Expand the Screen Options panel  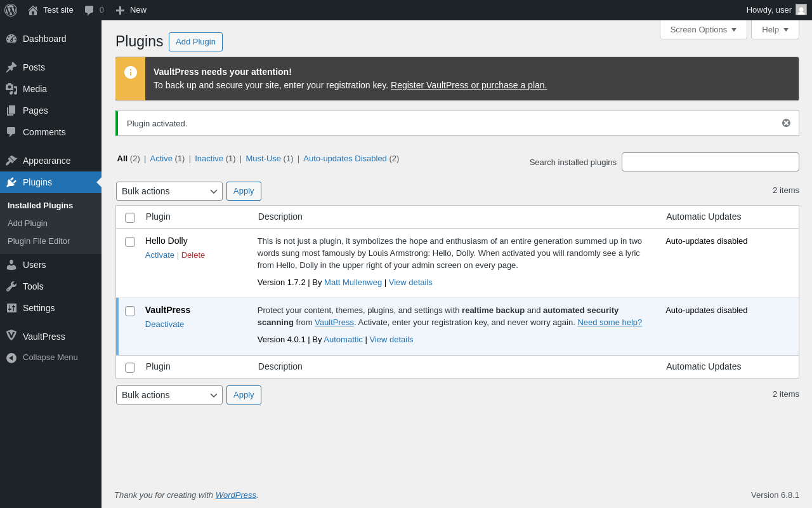[x=704, y=29]
